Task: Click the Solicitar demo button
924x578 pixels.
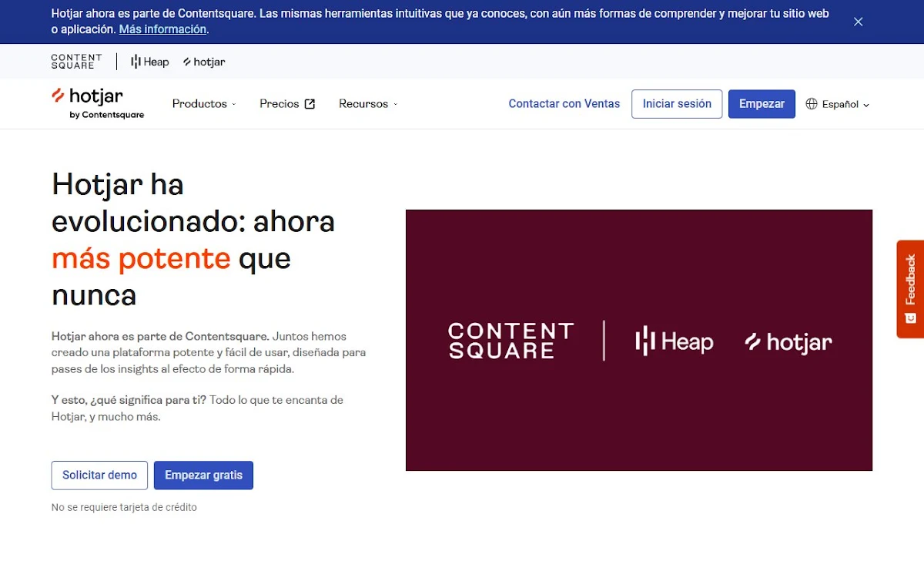Action: pyautogui.click(x=99, y=476)
